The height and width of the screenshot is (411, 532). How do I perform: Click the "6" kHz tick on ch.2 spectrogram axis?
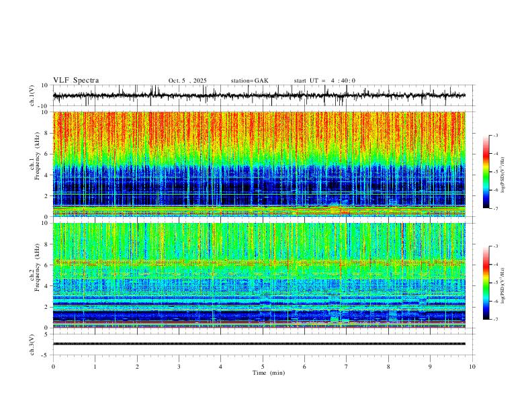coord(47,265)
